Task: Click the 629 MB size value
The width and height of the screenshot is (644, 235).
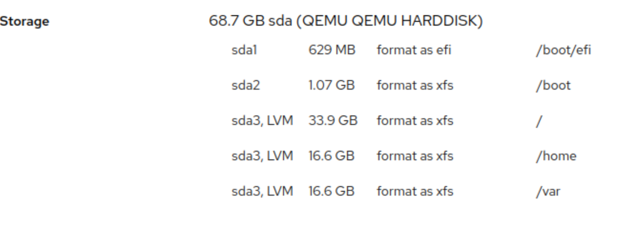Action: (332, 50)
